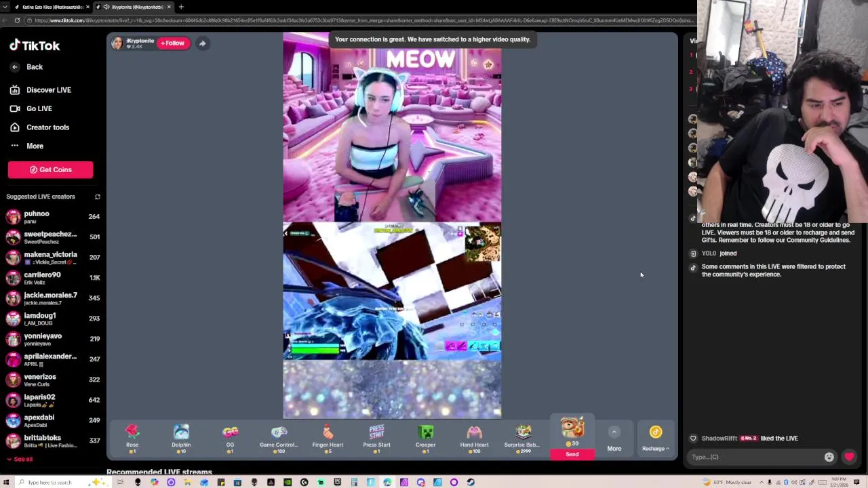Select the Rose gift
The image size is (868, 488).
tap(132, 439)
